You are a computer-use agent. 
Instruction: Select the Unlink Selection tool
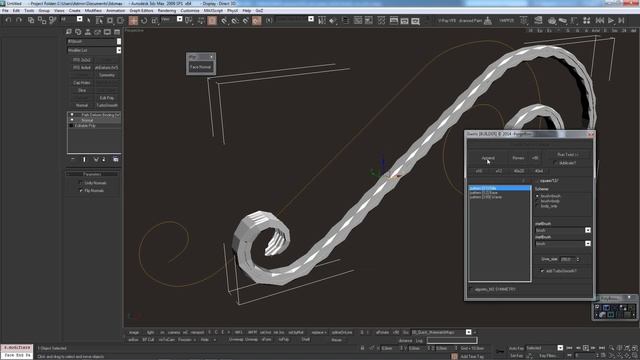coord(42,20)
